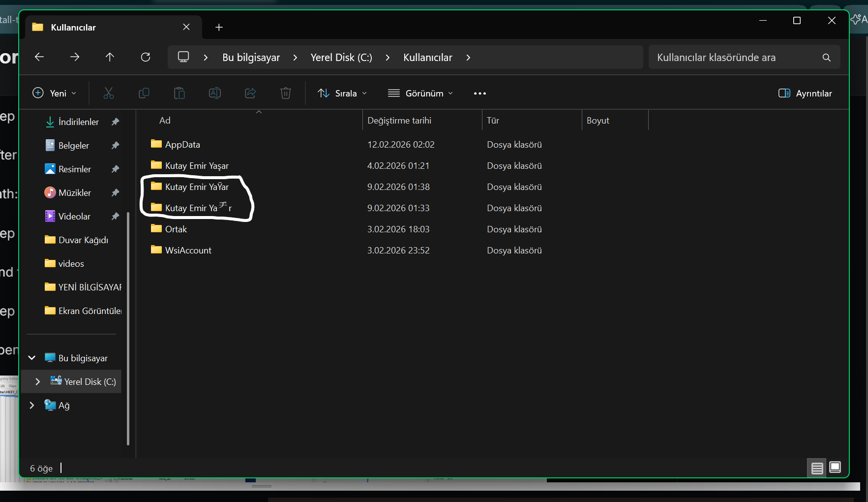Expand Yerel Disk (C:) tree node
This screenshot has width=868, height=502.
(x=38, y=382)
